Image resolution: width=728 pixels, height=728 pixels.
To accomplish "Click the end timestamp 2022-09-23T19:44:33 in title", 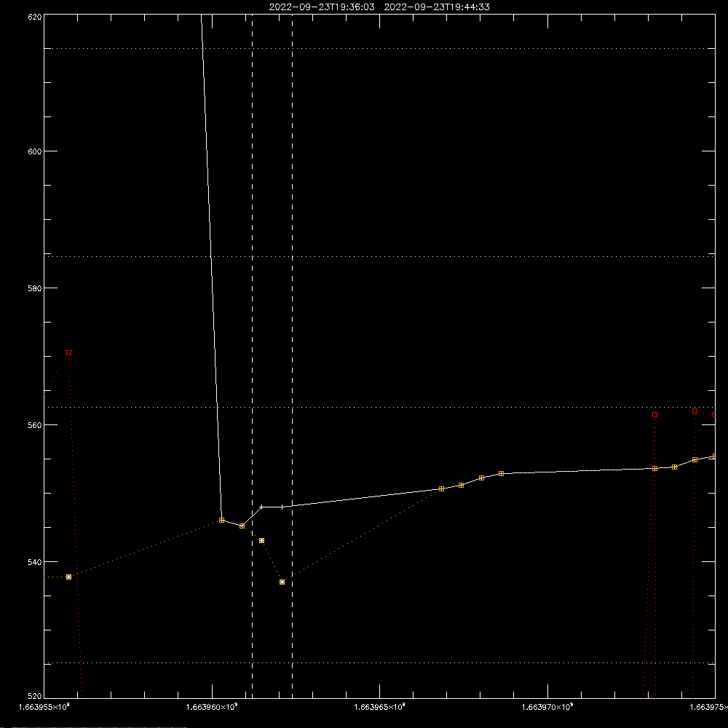I will (x=437, y=7).
